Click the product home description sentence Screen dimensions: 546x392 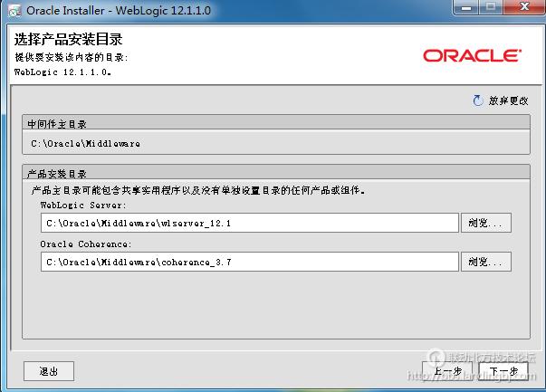point(197,190)
